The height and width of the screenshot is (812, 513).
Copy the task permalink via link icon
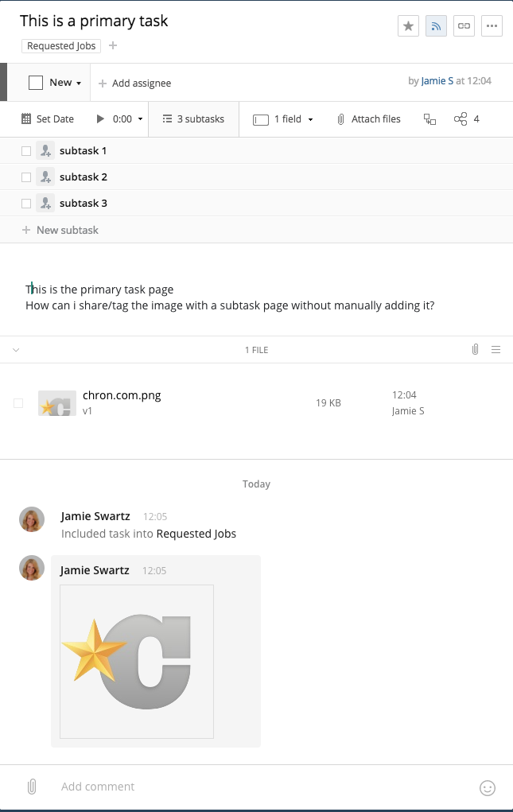464,26
